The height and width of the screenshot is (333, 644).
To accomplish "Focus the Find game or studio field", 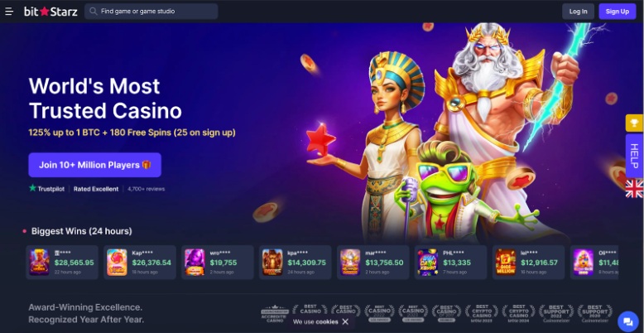I will click(151, 12).
